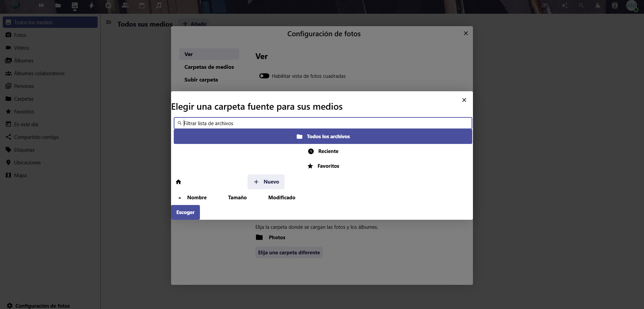This screenshot has width=644, height=309.
Task: Open the Calendar app icon
Action: [x=142, y=5]
